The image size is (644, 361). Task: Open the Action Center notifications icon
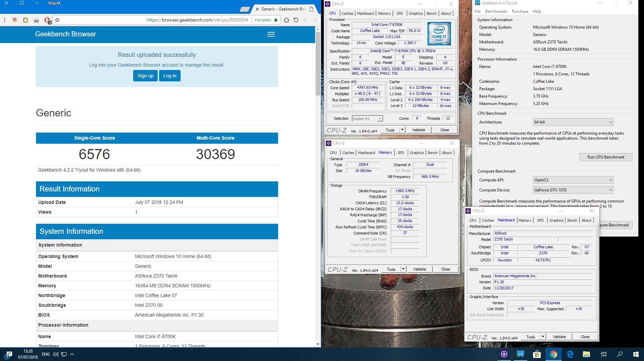[9, 354]
